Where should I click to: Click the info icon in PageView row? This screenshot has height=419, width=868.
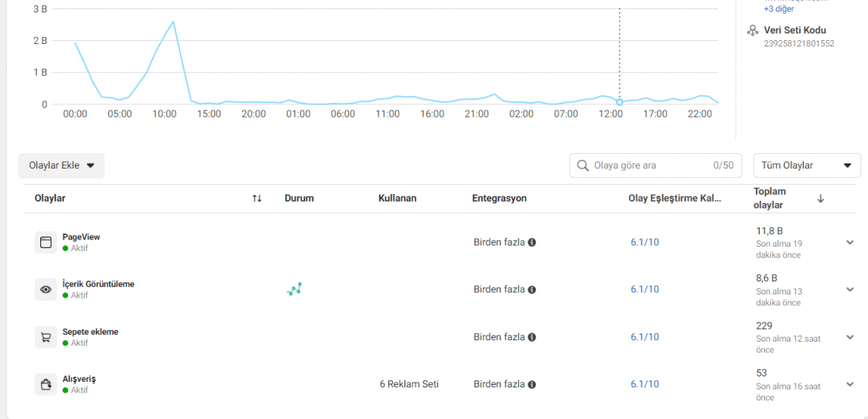[x=531, y=243]
